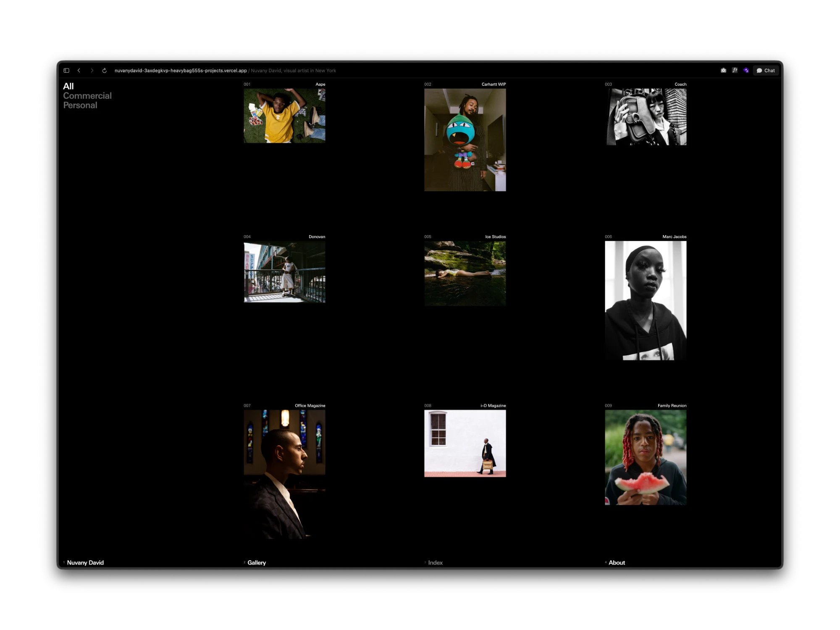This screenshot has width=840, height=630.
Task: Open the Coach black-and-white photo
Action: point(646,117)
